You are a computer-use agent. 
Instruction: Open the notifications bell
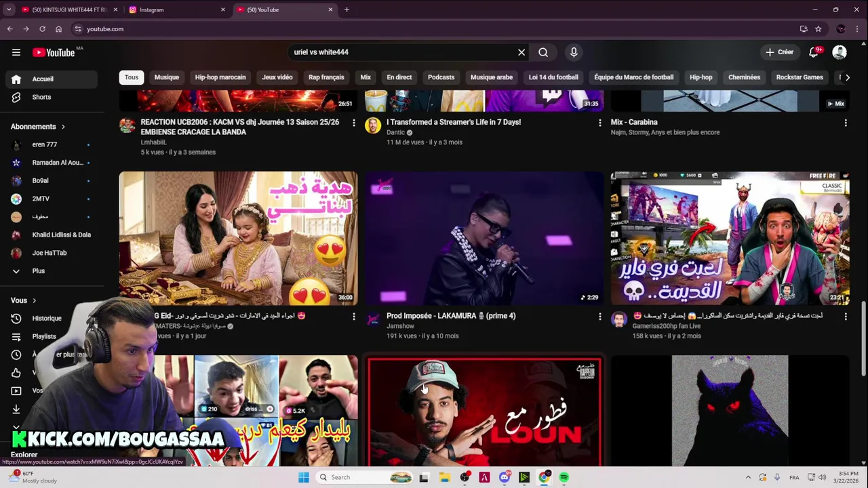[814, 52]
